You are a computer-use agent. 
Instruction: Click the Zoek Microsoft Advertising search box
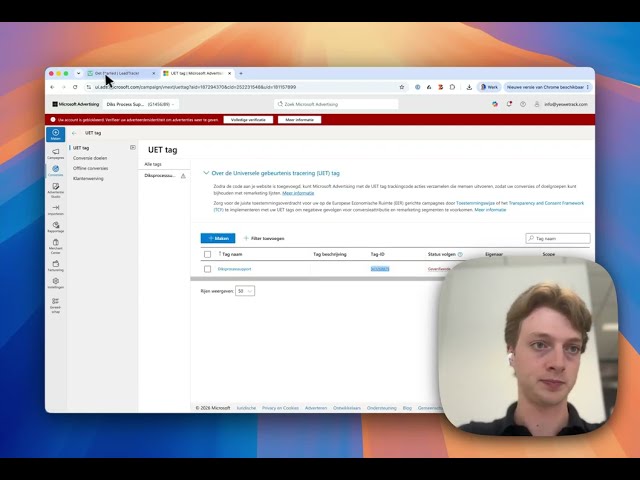336,104
